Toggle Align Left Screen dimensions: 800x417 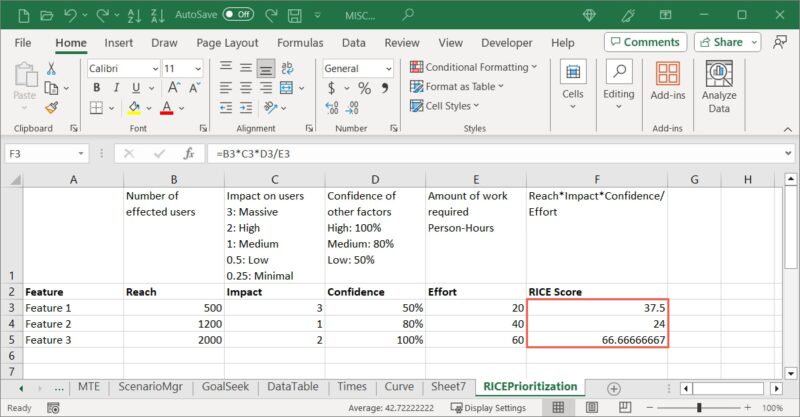(226, 88)
